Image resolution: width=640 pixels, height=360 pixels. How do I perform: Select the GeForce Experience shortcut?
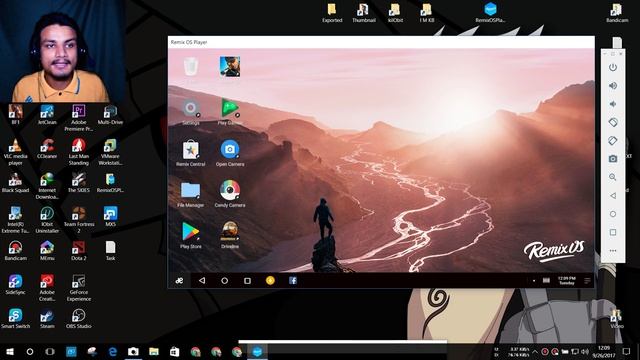tap(79, 288)
